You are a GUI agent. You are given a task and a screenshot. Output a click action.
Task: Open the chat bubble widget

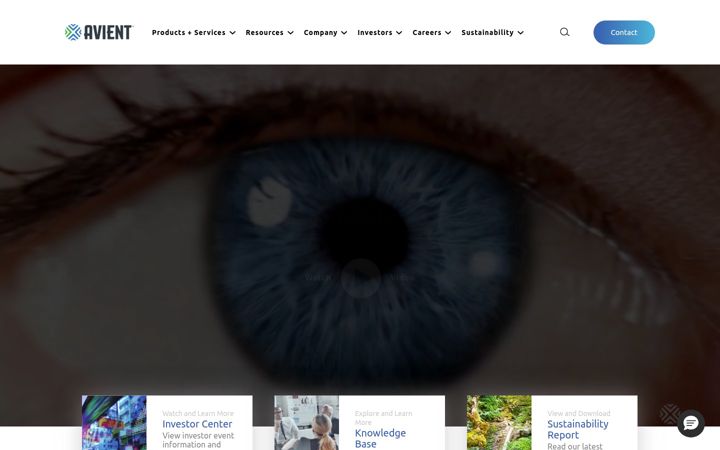pos(691,423)
